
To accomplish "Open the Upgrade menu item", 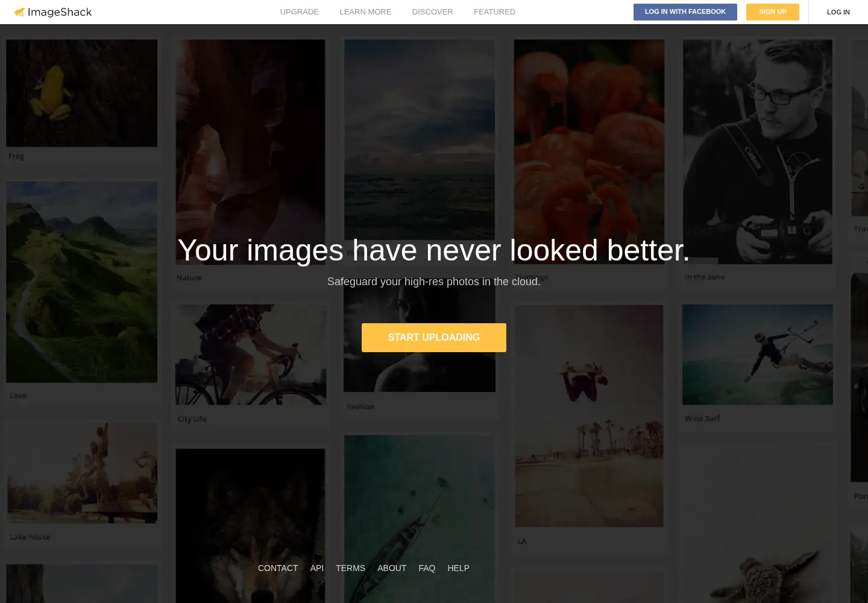I will (x=299, y=12).
